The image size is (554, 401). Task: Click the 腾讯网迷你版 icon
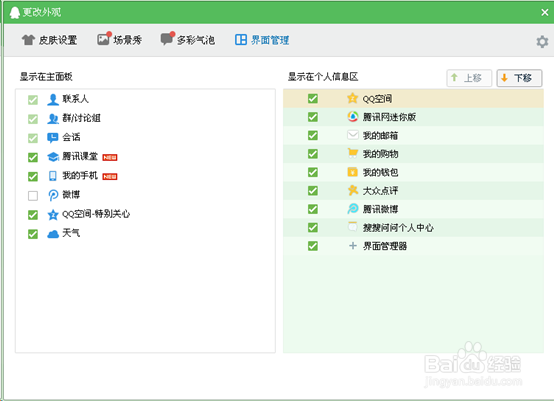[x=353, y=117]
